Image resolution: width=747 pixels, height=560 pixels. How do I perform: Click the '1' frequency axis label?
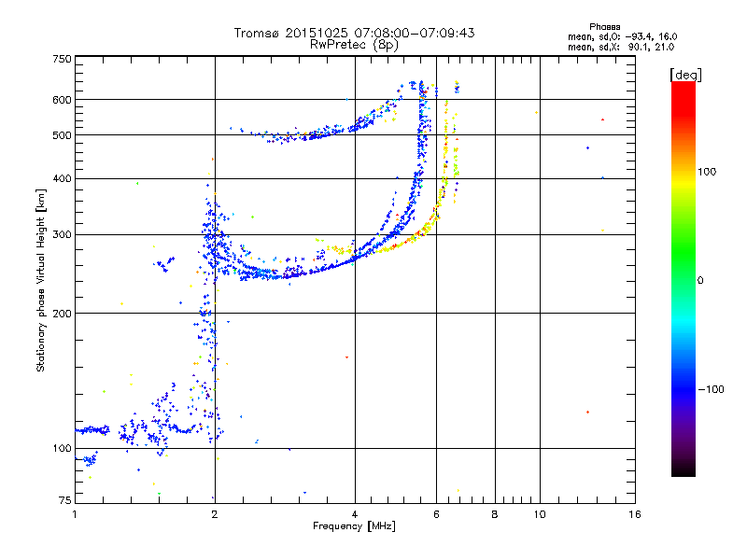75,514
